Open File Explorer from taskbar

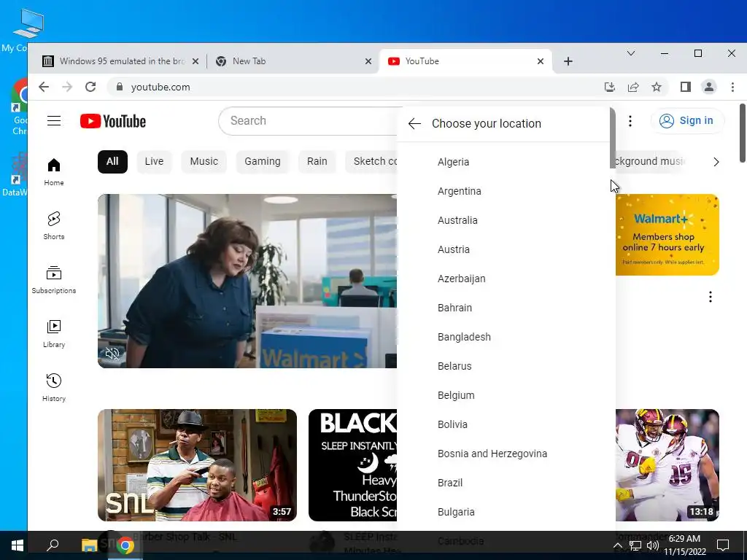(89, 545)
